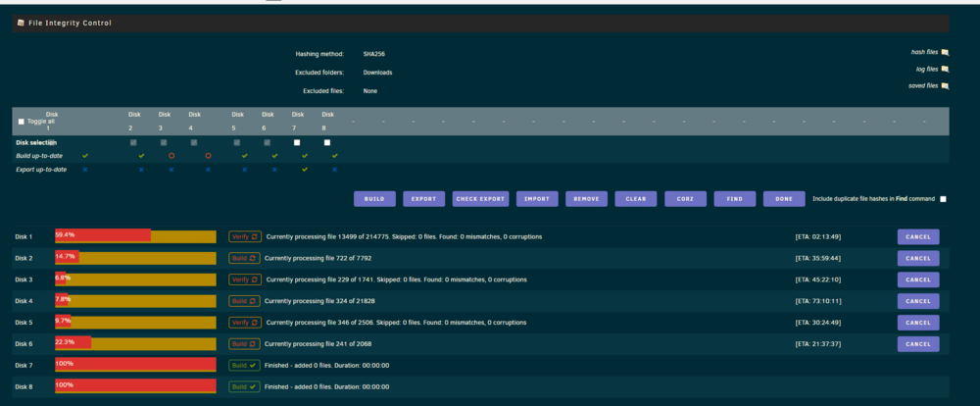Click the Build status badge for Disk 6
The width and height of the screenshot is (980, 406).
pyautogui.click(x=244, y=344)
